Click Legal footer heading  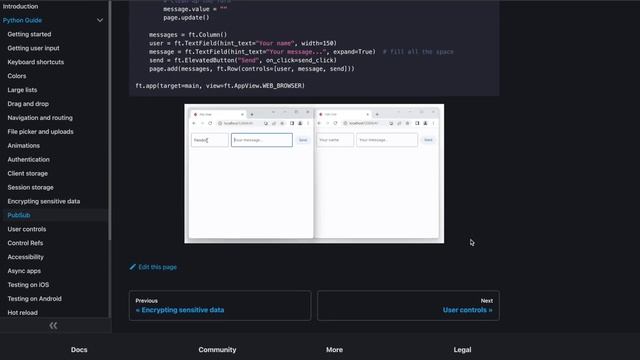(462, 350)
